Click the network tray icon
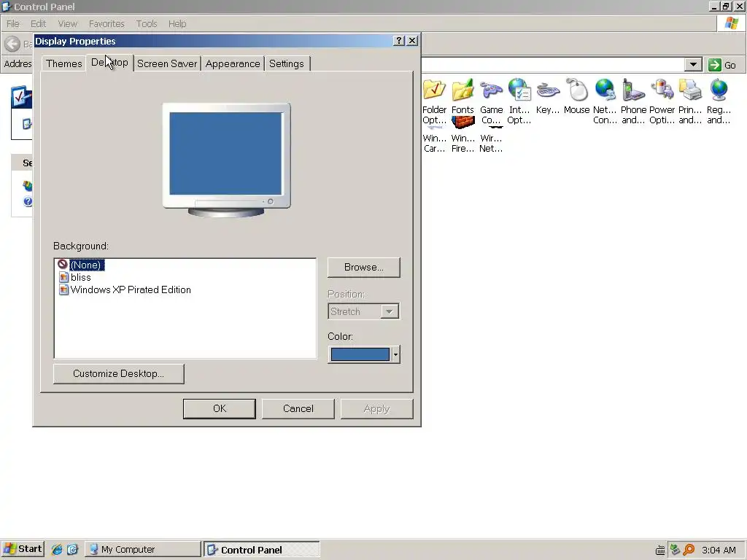The image size is (747, 560). [675, 550]
